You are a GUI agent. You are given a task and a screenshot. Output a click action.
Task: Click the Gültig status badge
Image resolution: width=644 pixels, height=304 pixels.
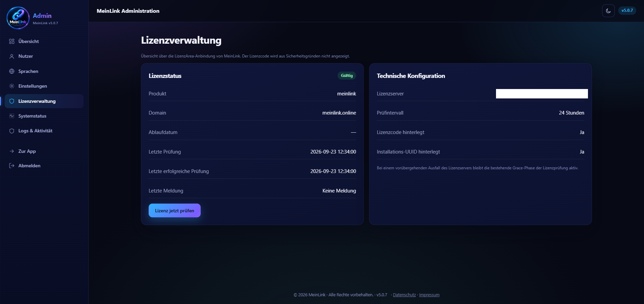pyautogui.click(x=347, y=76)
